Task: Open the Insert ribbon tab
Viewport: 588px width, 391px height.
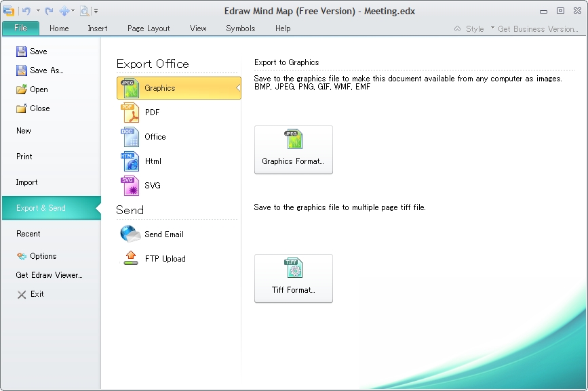Action: pyautogui.click(x=98, y=28)
